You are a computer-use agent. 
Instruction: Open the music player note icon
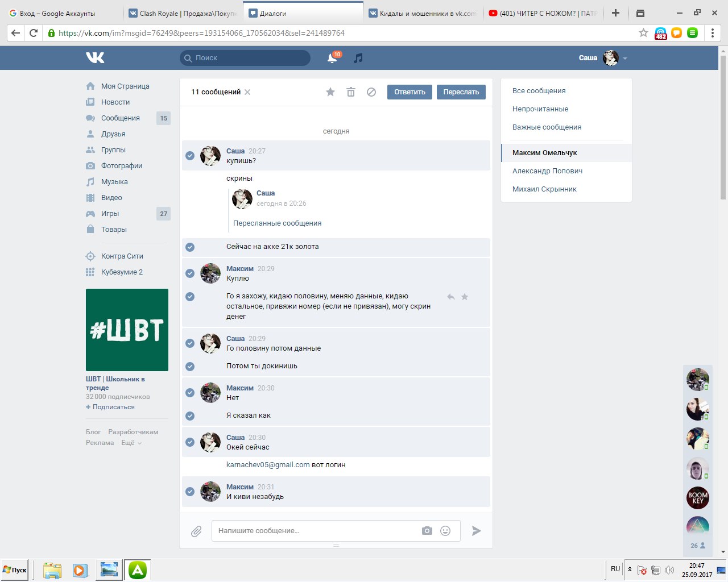point(358,58)
